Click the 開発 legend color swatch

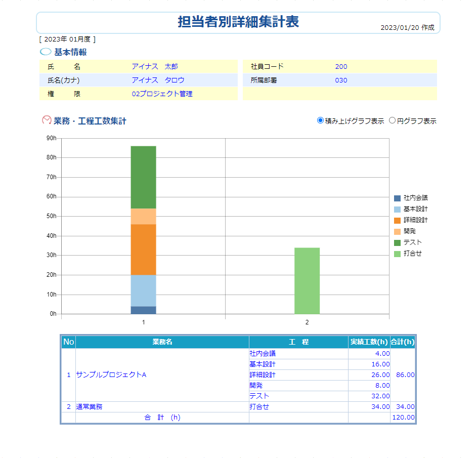point(397,231)
